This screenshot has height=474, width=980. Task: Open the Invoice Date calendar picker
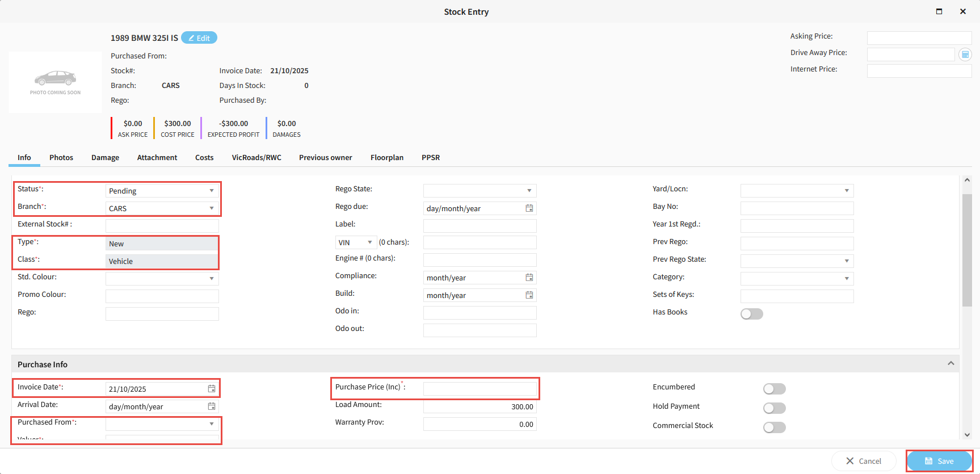[x=211, y=389]
